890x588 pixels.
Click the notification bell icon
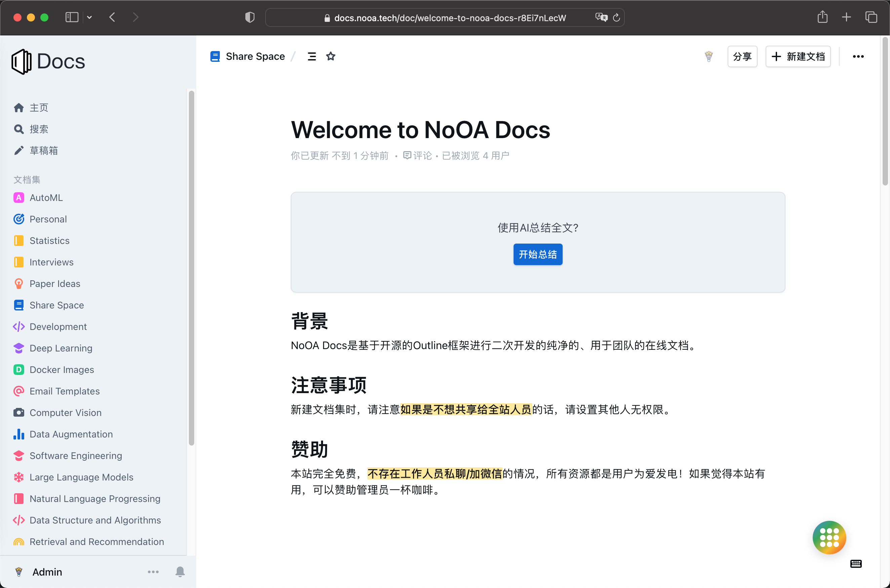coord(180,572)
